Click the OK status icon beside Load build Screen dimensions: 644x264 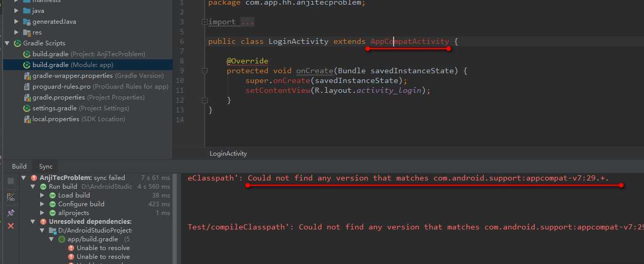click(53, 195)
